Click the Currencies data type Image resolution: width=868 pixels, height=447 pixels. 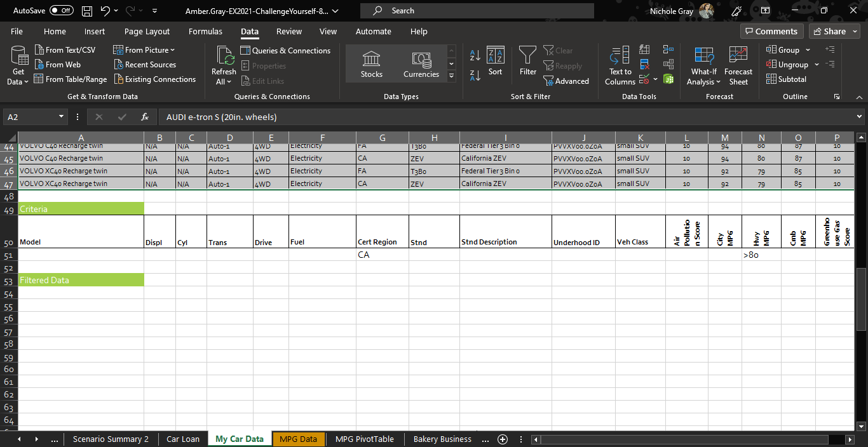[421, 63]
